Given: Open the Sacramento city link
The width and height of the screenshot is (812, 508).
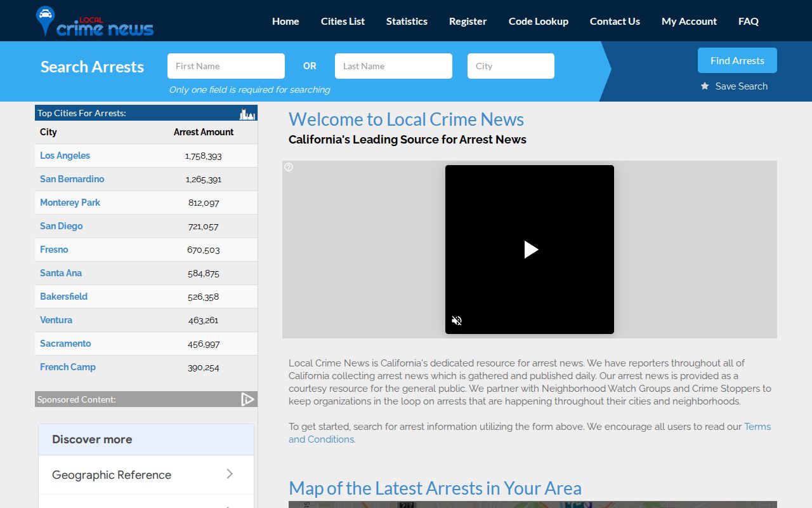Looking at the screenshot, I should pyautogui.click(x=65, y=344).
